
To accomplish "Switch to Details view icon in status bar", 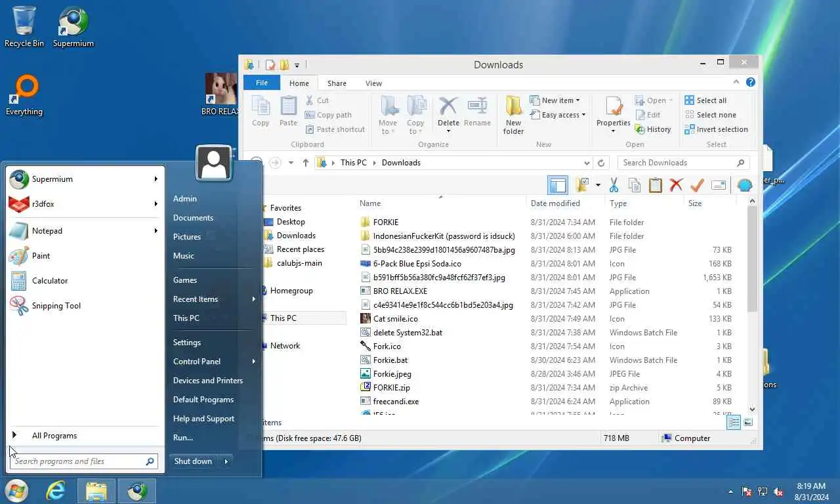I will (734, 423).
